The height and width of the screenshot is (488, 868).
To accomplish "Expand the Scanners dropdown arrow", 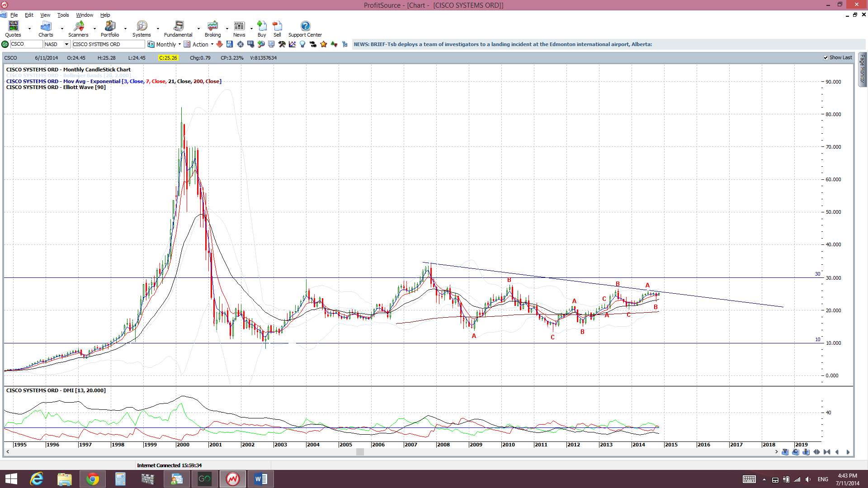I will 94,29.
